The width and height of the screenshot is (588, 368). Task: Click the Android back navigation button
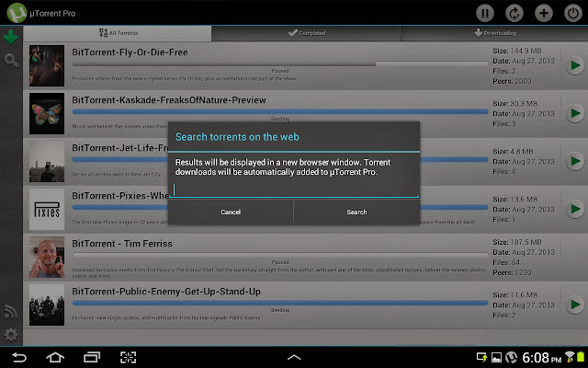[x=19, y=357]
